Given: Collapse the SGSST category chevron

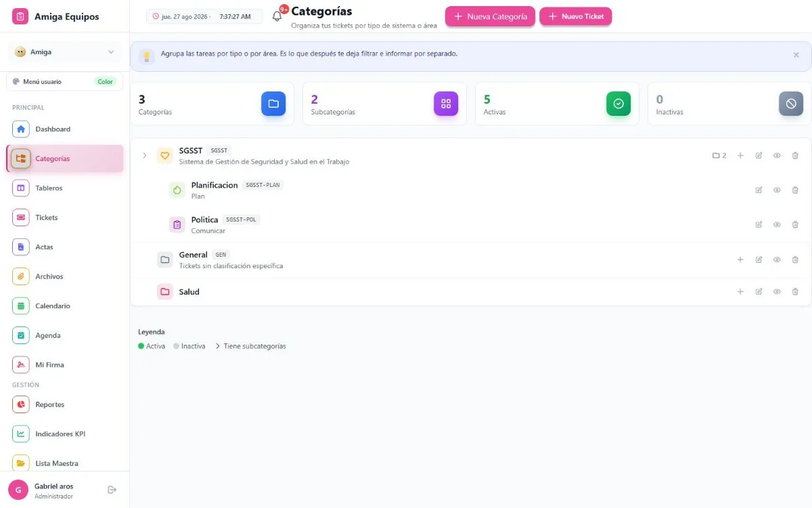Looking at the screenshot, I should (144, 156).
